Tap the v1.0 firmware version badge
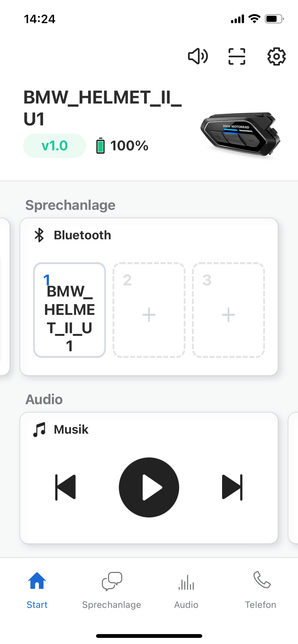The image size is (298, 644). [55, 146]
